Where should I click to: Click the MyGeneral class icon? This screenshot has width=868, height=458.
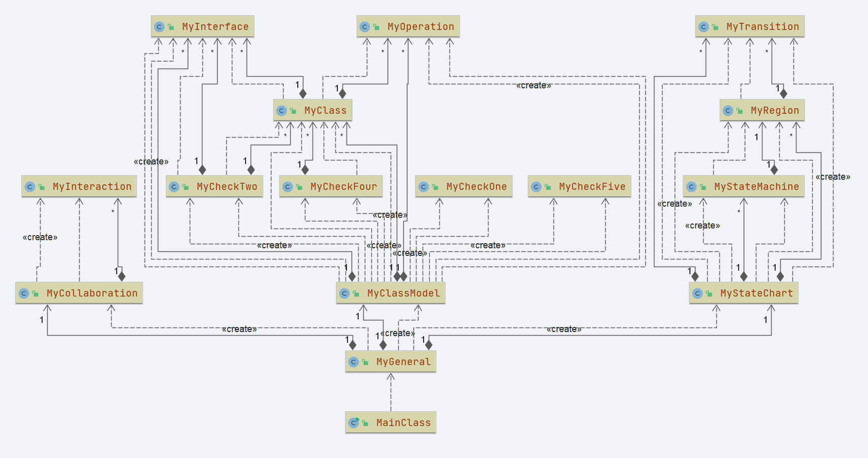[354, 362]
